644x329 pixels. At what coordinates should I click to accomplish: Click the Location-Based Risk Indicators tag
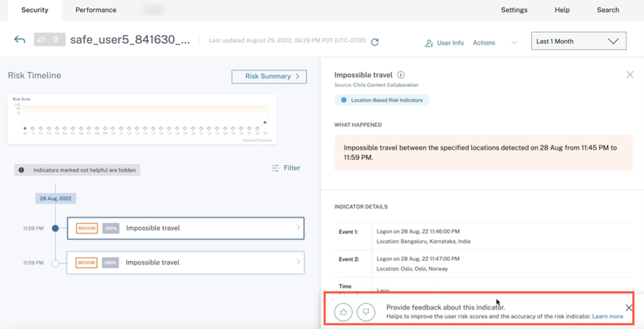pyautogui.click(x=381, y=100)
